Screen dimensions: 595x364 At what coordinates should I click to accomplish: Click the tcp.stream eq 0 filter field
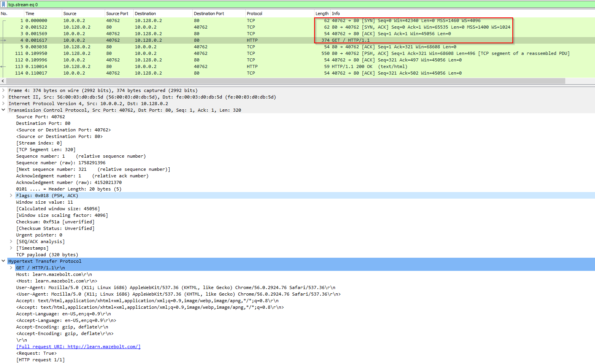[270, 5]
